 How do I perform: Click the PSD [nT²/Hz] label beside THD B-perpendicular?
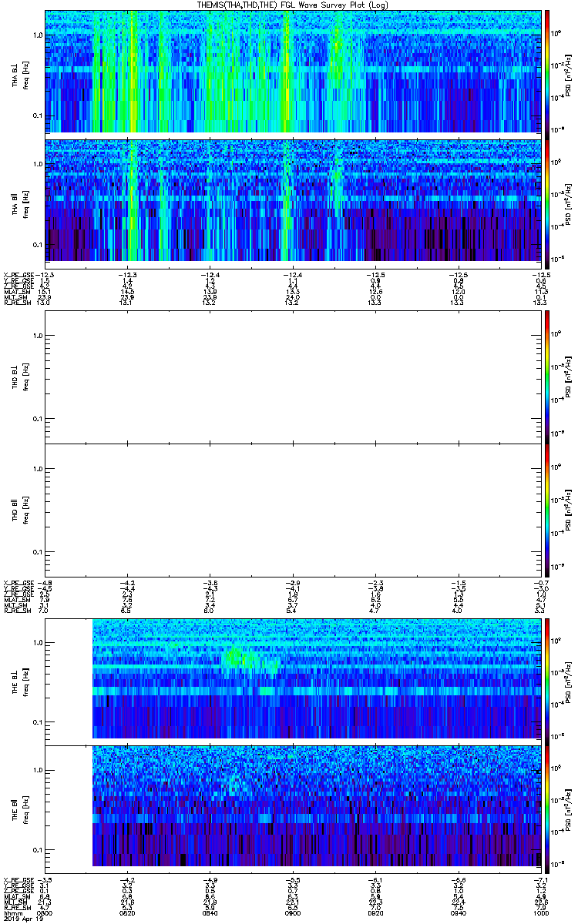pyautogui.click(x=570, y=376)
